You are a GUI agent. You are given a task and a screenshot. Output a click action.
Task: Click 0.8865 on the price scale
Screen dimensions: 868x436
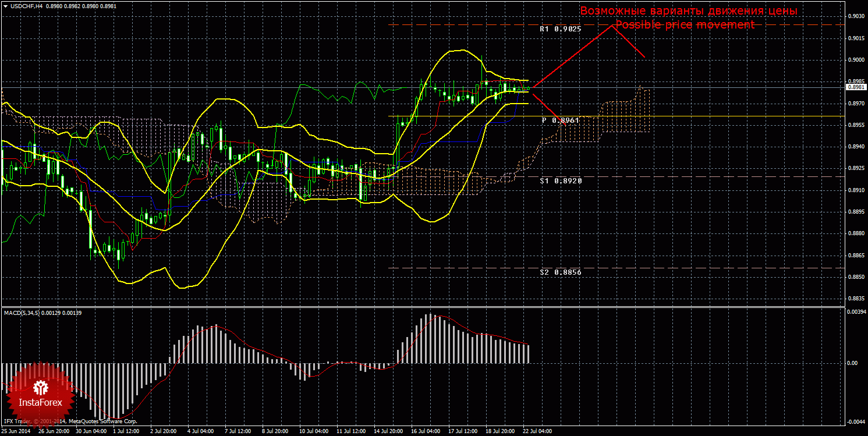click(x=856, y=256)
